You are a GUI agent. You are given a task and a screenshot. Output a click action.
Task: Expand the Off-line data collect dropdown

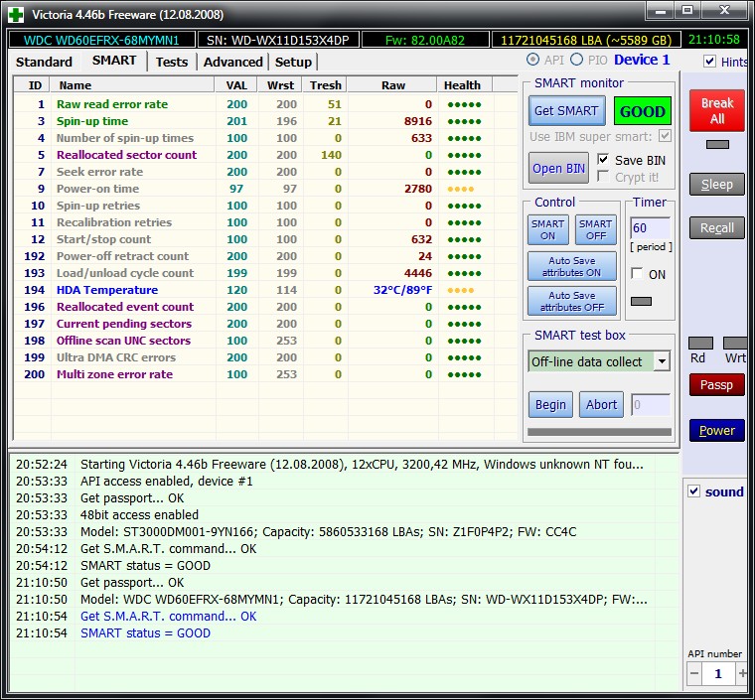tap(662, 361)
